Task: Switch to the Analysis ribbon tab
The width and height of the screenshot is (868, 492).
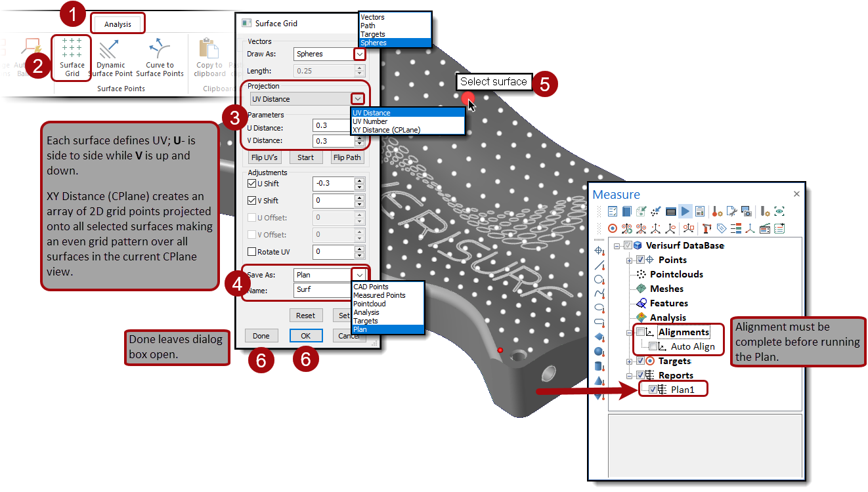Action: [x=118, y=25]
